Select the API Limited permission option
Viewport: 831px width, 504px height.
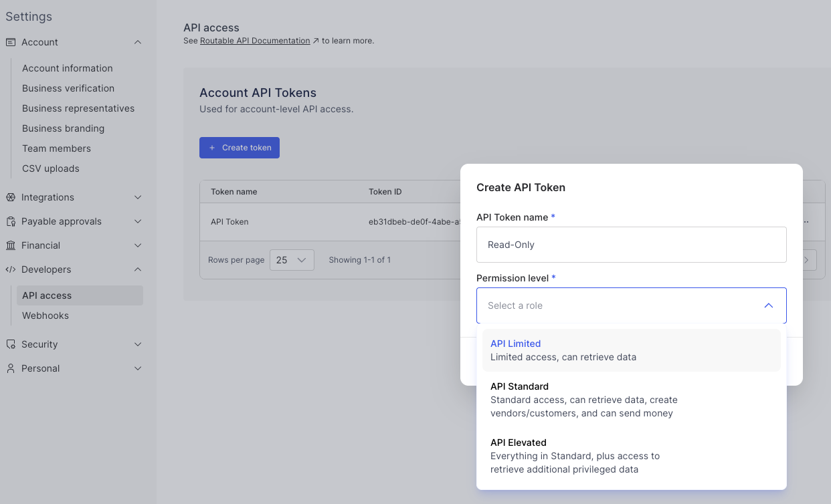[x=632, y=350]
